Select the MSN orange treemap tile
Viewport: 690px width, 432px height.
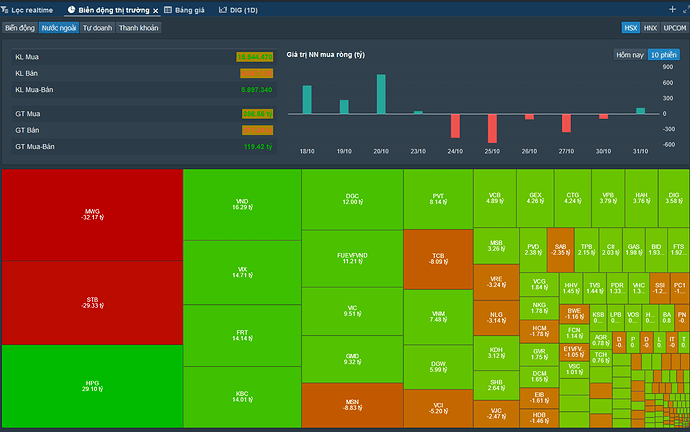point(352,405)
